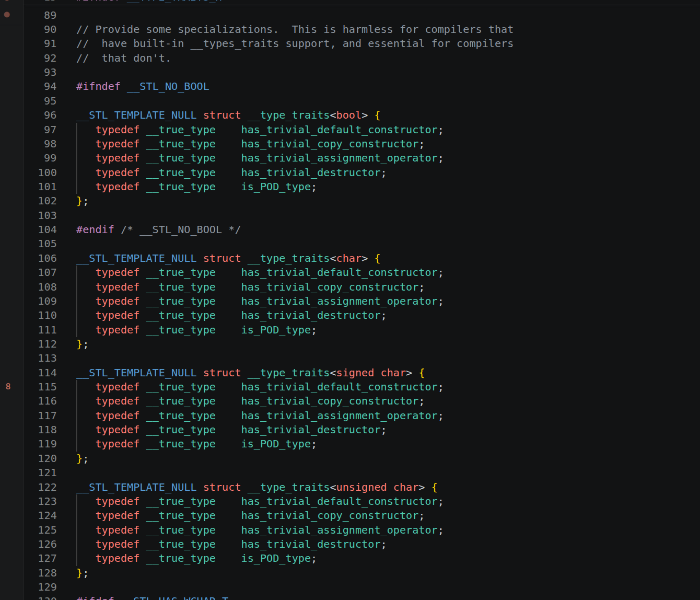Click "__STL_TEMPLATE_NULL" on line 96
This screenshot has width=700, height=600.
[x=136, y=115]
